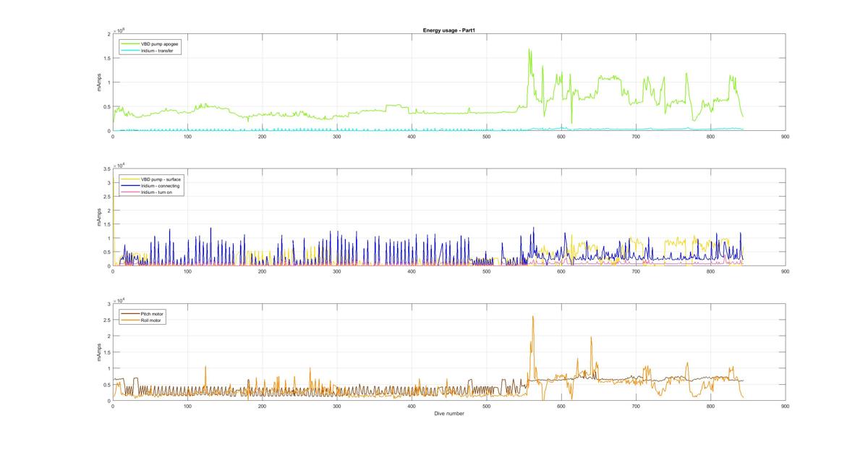Screen dimensions: 868x450
Task: Click the 'Energy usage - Part1' chart title
Action: click(448, 30)
